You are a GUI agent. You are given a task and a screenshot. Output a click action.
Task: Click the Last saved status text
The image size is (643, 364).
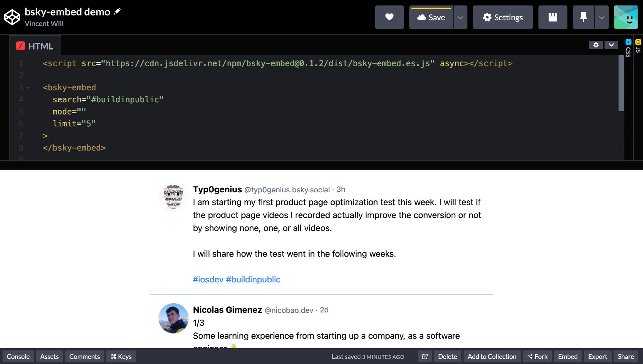pos(368,357)
